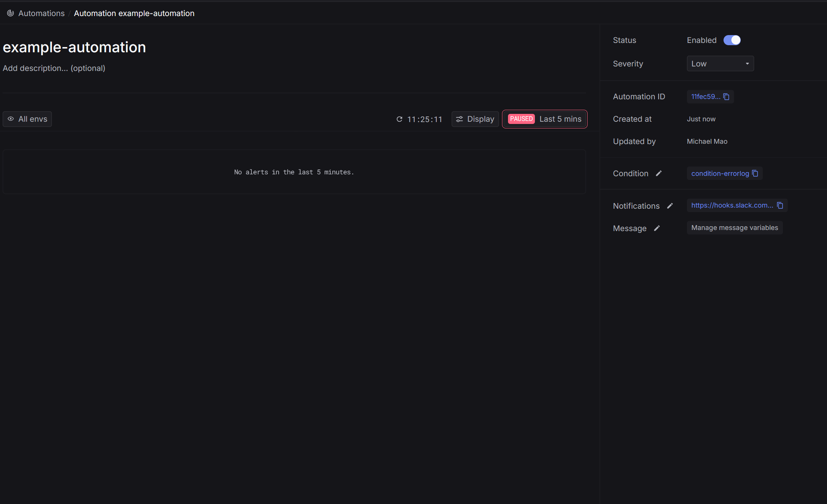Click the PAUSED badge to resume
The width and height of the screenshot is (827, 504).
pos(521,119)
